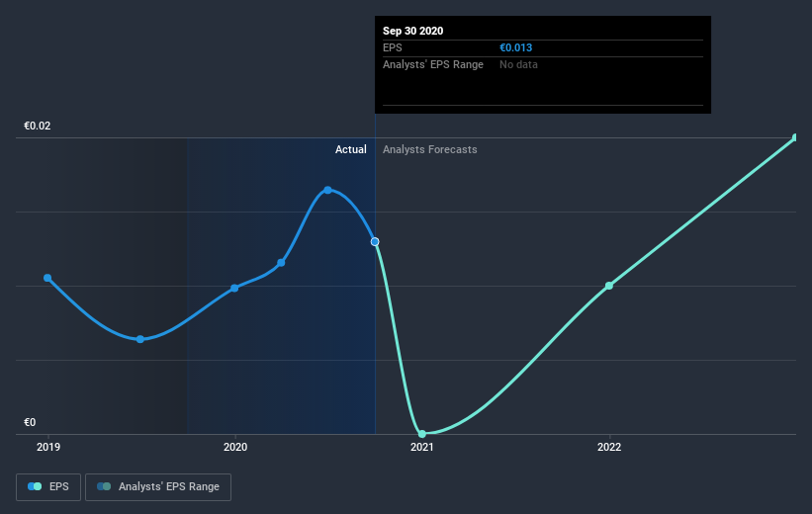
Task: Select the lowest blue EPS point mid-2019
Action: click(140, 339)
